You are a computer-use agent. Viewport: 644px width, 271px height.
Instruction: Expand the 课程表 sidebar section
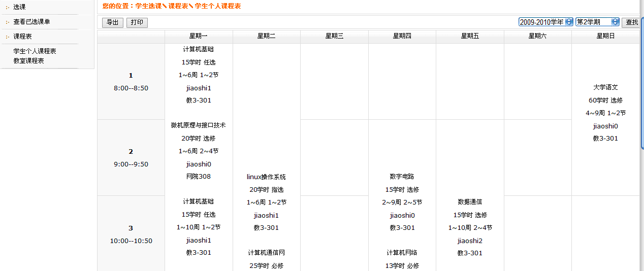coord(23,37)
